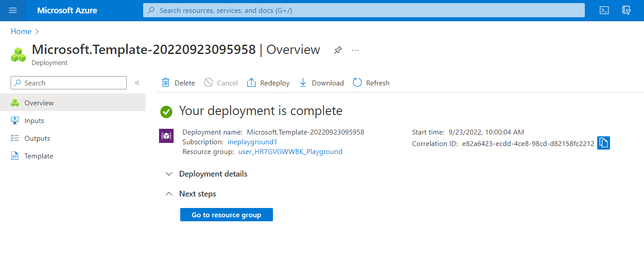Pin the deployment overview to dashboard
The image size is (644, 258).
(337, 50)
